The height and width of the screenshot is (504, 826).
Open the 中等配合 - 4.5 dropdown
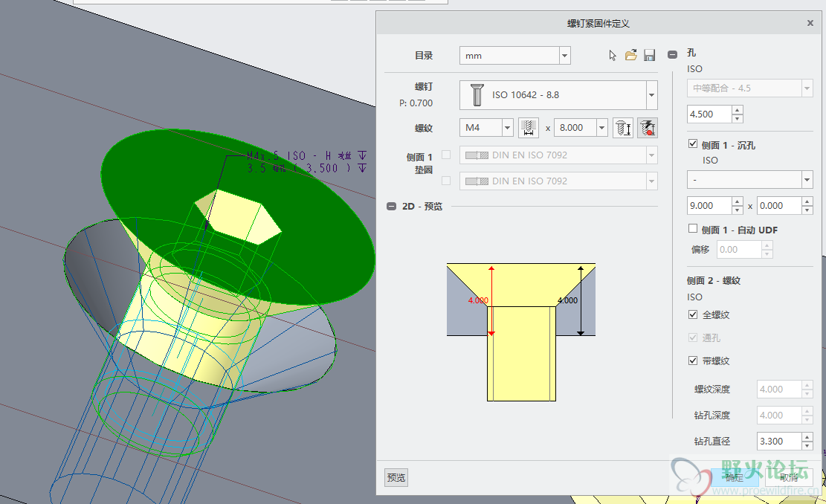[x=807, y=88]
